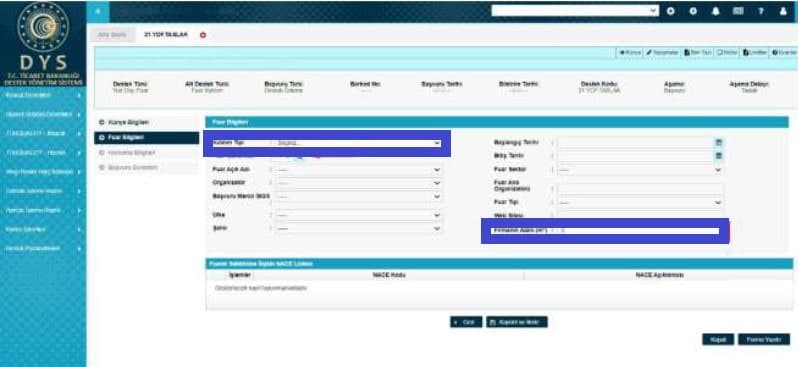Image resolution: width=798 pixels, height=367 pixels.
Task: Click the third toolbar button with the document icon
Action: click(x=698, y=52)
